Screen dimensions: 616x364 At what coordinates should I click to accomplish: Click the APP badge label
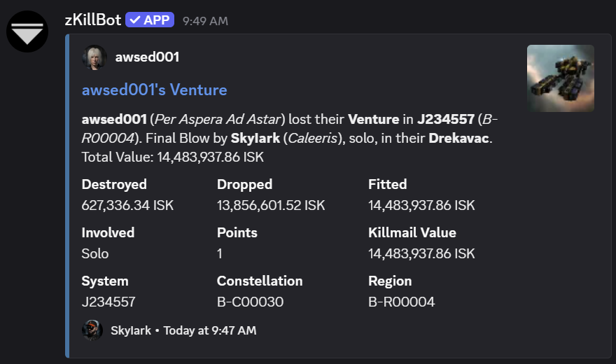[156, 20]
